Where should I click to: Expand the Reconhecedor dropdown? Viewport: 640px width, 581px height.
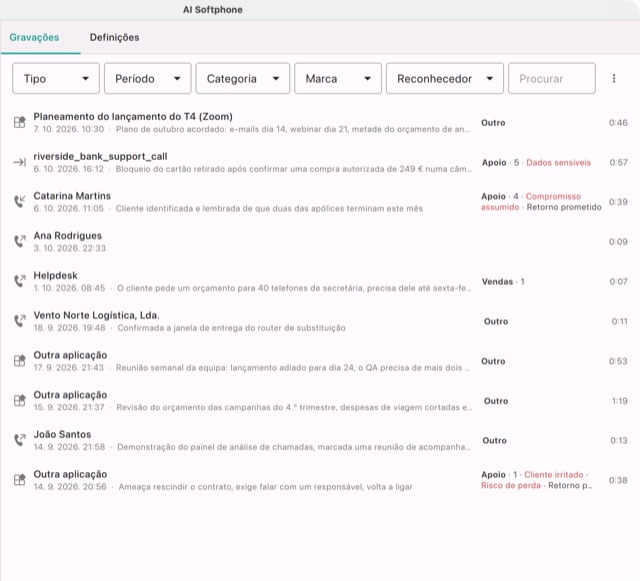444,78
